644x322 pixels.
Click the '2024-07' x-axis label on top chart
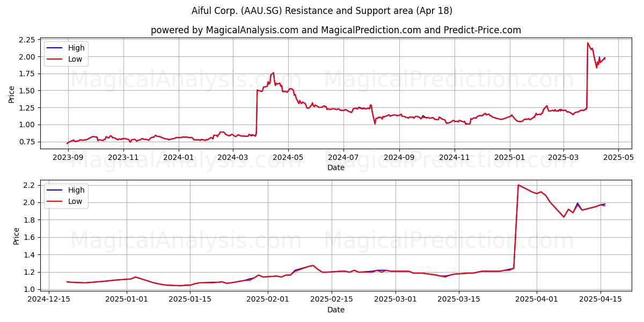[x=343, y=157]
